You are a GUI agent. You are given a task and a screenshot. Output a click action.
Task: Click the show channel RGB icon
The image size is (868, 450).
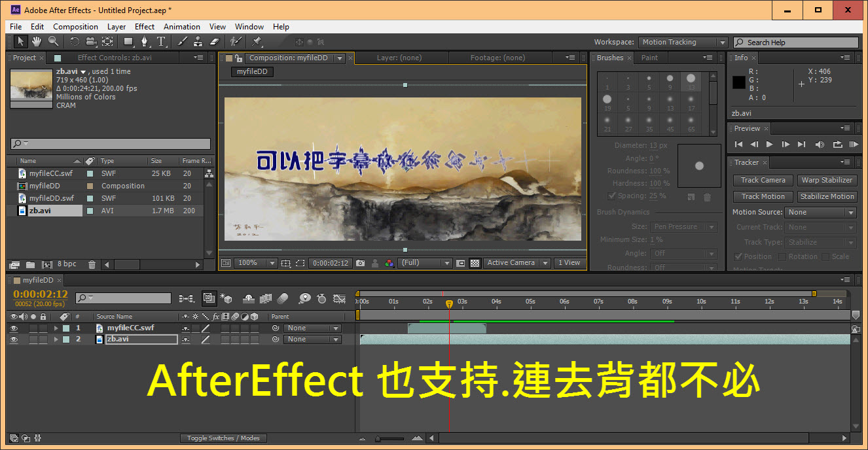click(x=389, y=263)
